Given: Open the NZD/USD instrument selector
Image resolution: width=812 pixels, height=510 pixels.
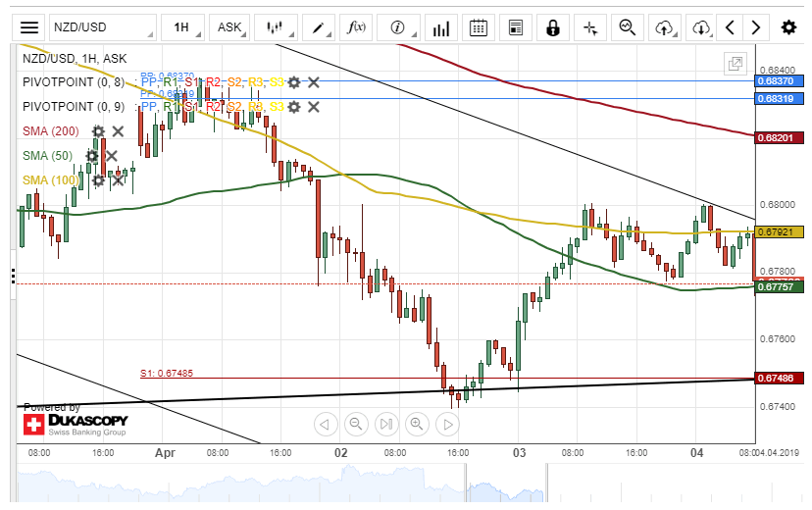Looking at the screenshot, I should (x=103, y=27).
